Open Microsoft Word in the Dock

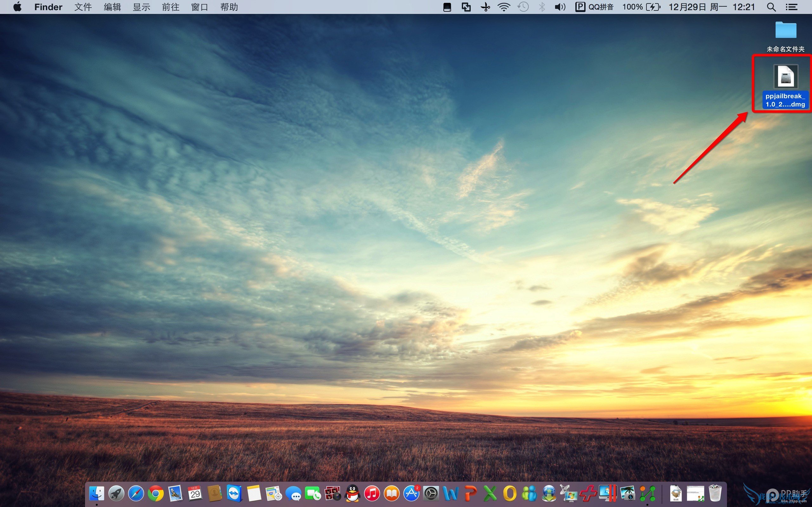pyautogui.click(x=450, y=493)
